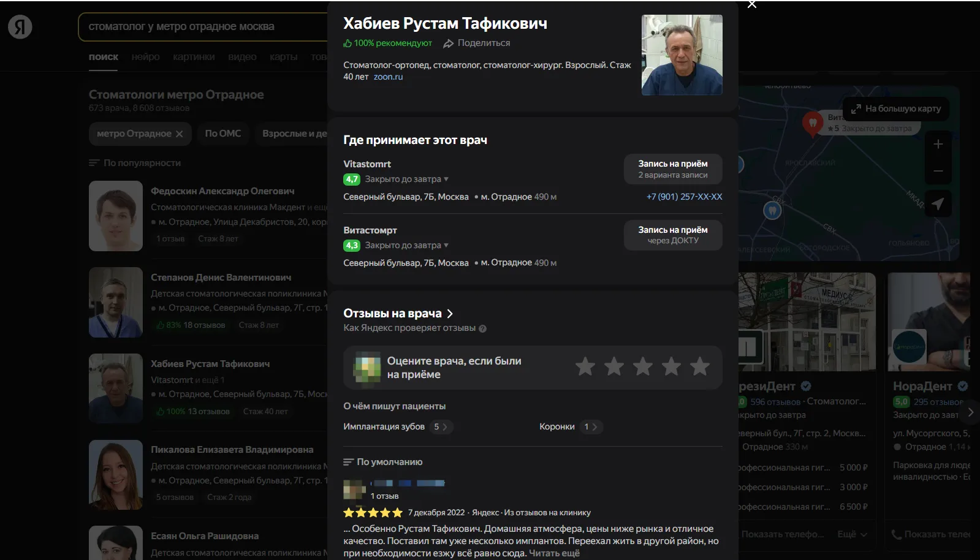
Task: Zoom in on the map with plus
Action: coord(938,145)
